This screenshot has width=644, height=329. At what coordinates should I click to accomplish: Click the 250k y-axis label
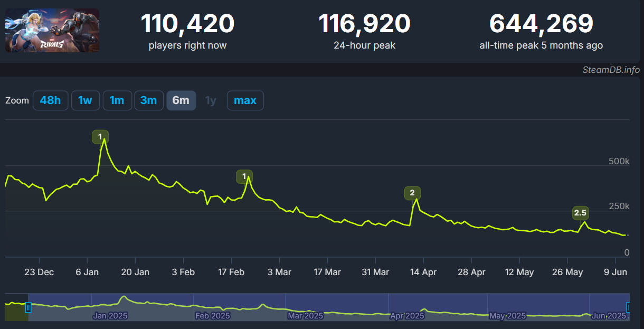619,206
